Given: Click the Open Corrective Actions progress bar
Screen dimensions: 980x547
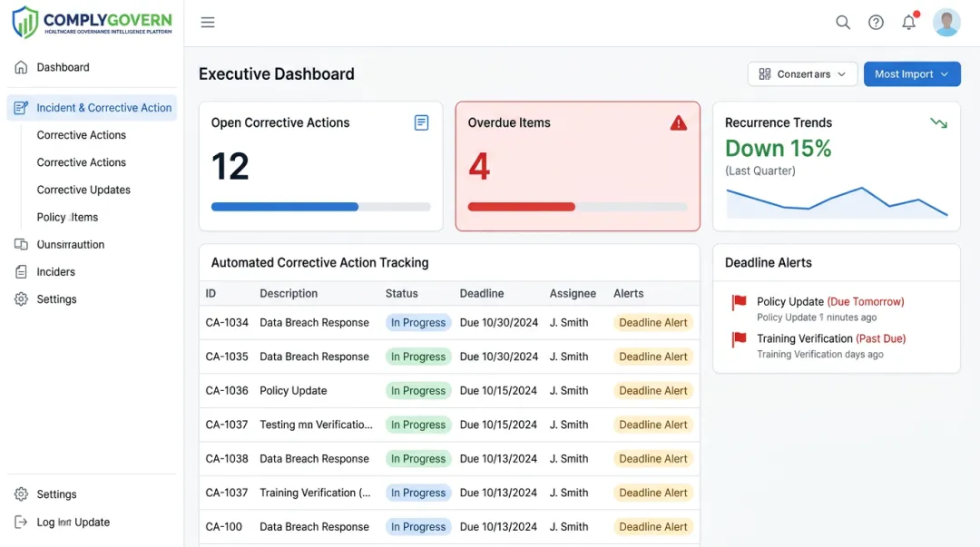Looking at the screenshot, I should tap(320, 207).
